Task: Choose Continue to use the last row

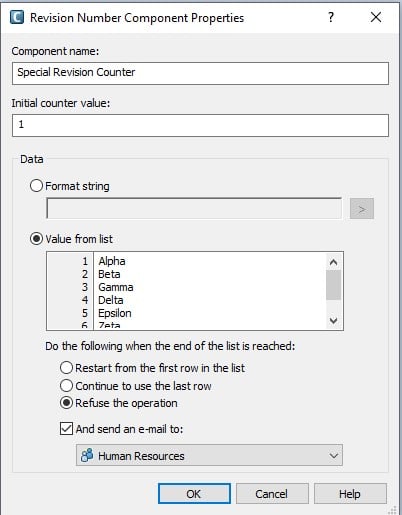Action: click(66, 386)
